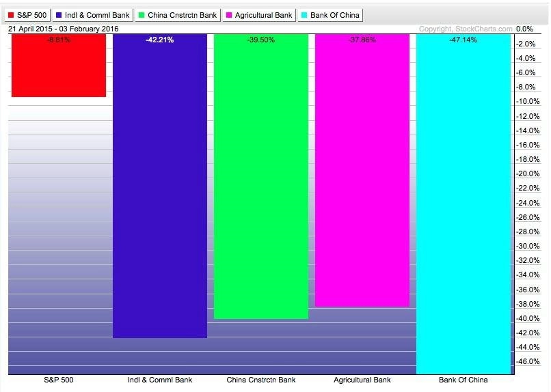The image size is (551, 392).
Task: Click the green China Cnstrctn Bank legend swatch
Action: tap(142, 15)
